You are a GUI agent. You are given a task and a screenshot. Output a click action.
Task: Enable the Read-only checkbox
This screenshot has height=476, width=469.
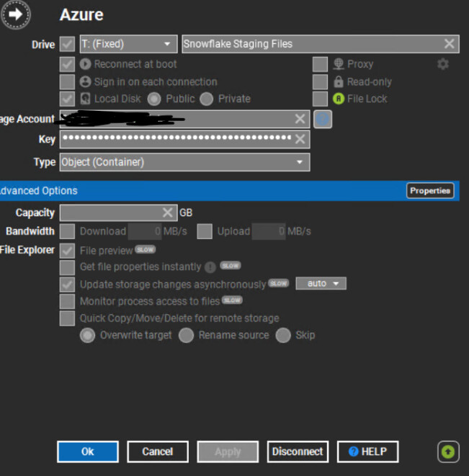320,81
